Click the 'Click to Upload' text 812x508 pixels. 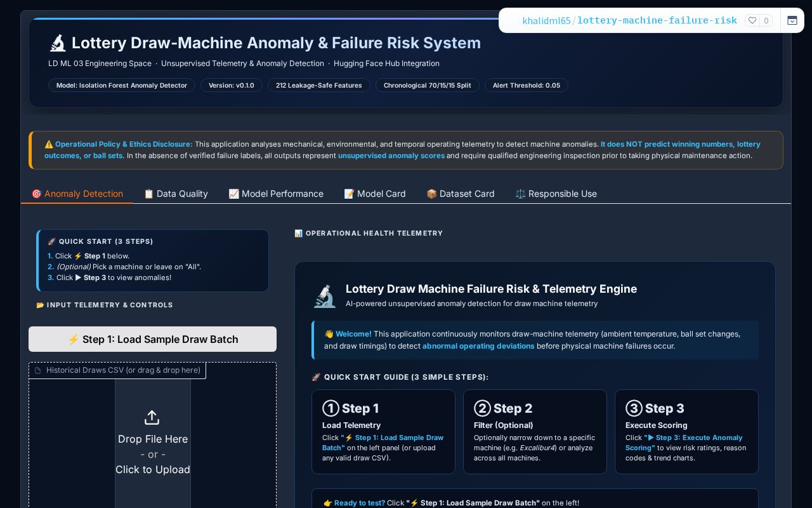(153, 469)
